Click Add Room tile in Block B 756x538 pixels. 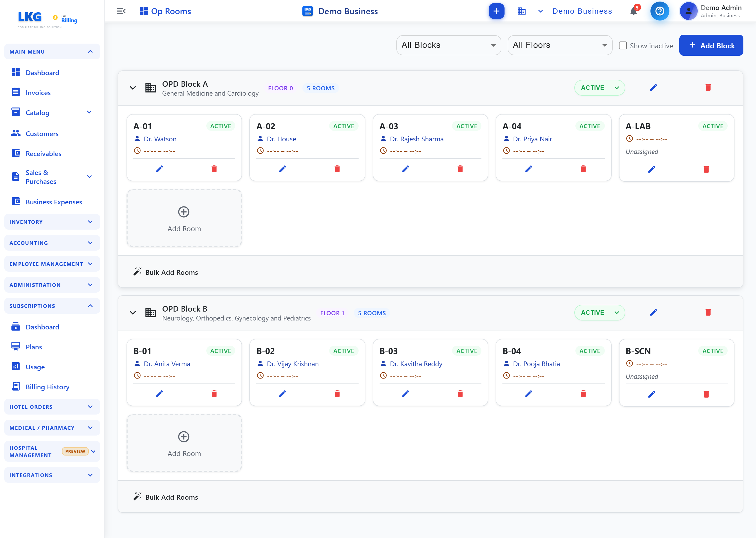tap(184, 443)
